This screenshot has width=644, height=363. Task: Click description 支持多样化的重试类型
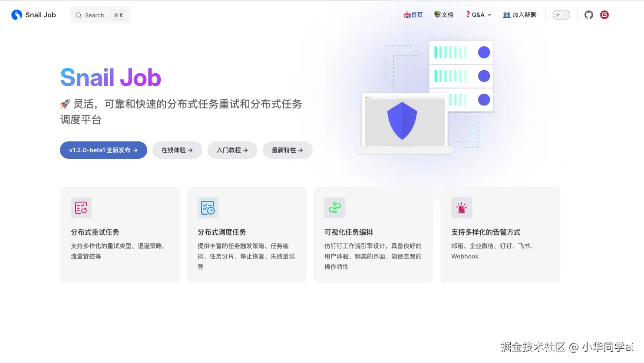[118, 251]
